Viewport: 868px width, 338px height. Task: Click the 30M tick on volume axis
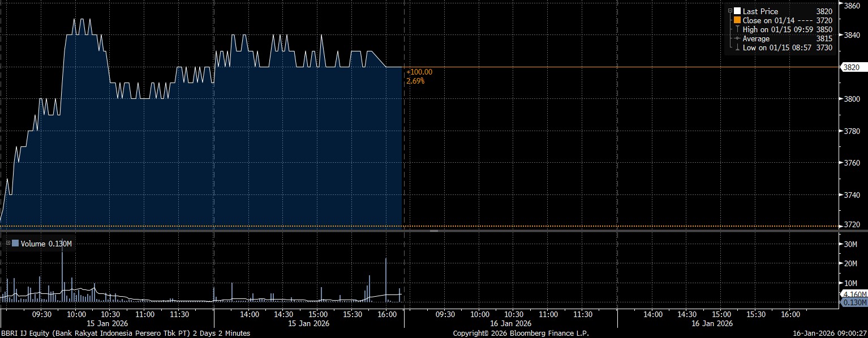852,244
